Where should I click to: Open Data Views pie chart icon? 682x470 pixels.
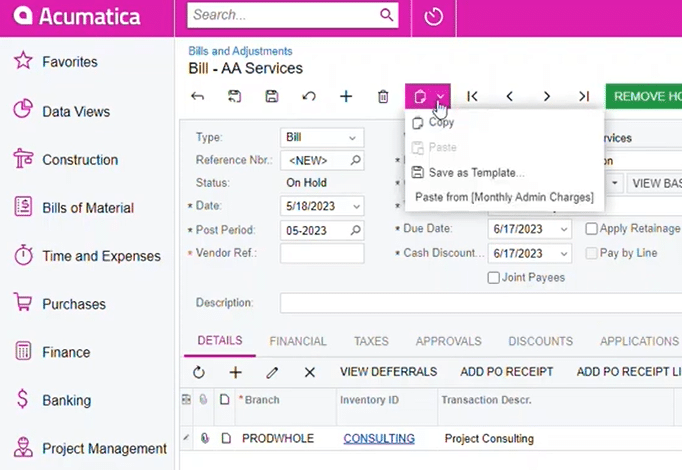click(x=23, y=110)
